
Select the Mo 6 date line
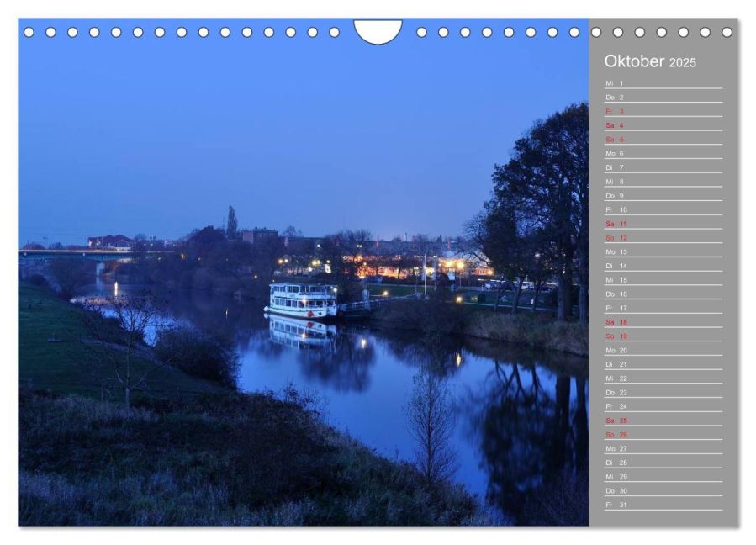662,153
